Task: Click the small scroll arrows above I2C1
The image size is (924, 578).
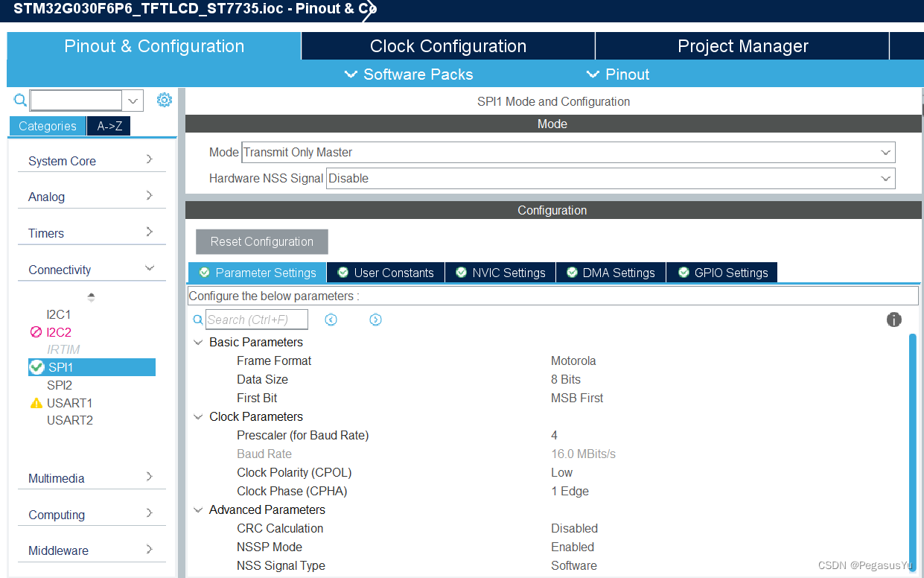Action: (91, 297)
